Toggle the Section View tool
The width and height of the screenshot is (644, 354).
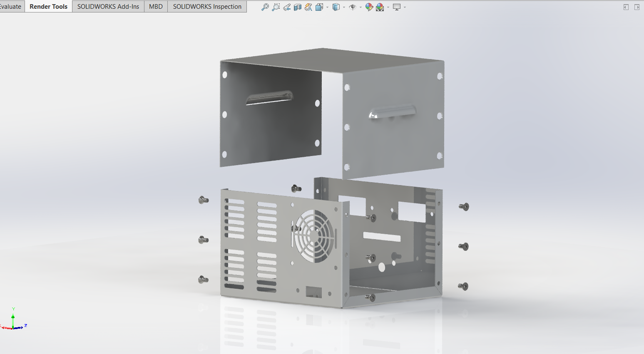298,7
